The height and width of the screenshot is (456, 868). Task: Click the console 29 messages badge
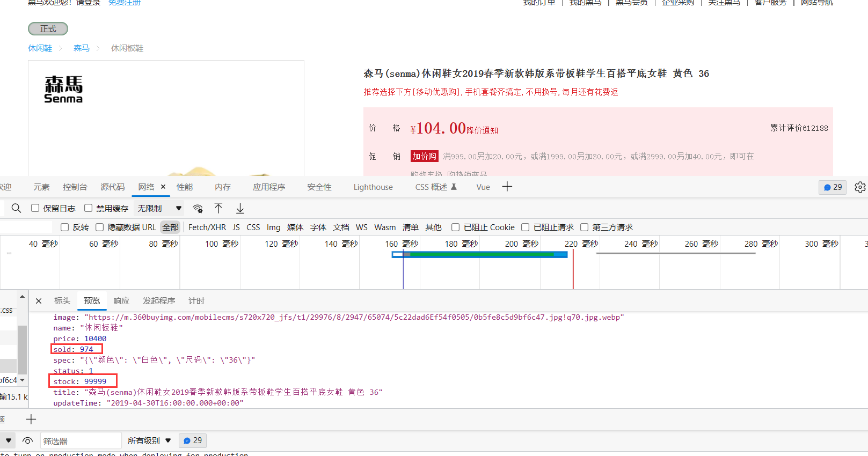(193, 440)
